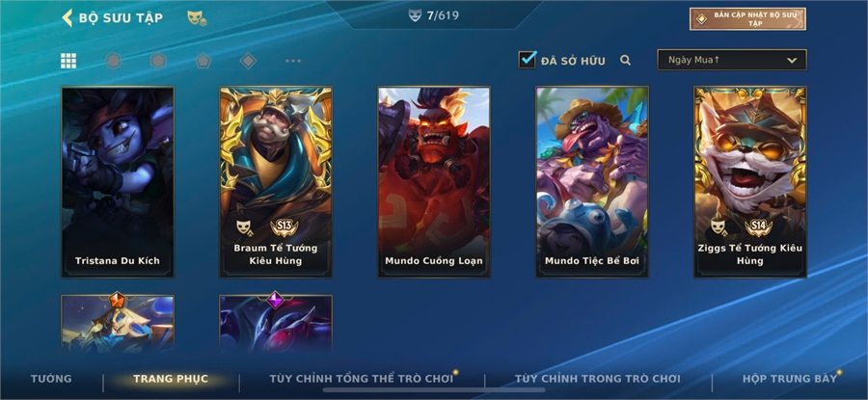Go back using the Bộ Sưu Tập arrow

coord(67,17)
